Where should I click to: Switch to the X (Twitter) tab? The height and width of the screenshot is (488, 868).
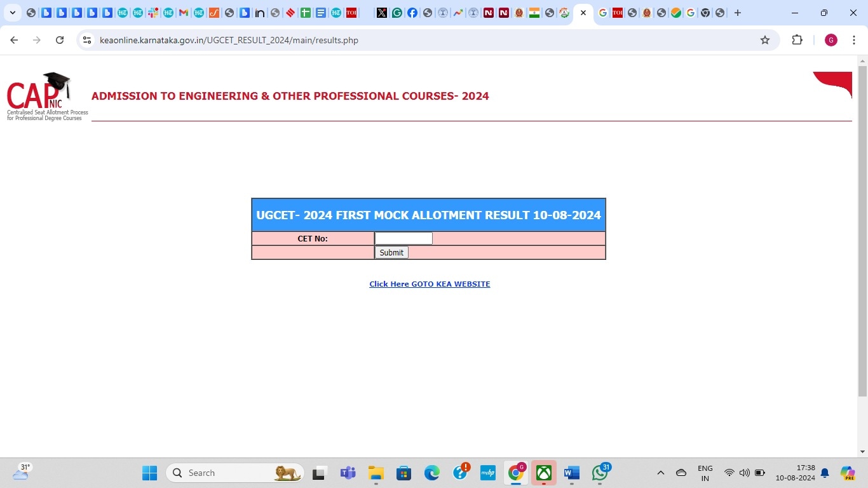(x=381, y=13)
